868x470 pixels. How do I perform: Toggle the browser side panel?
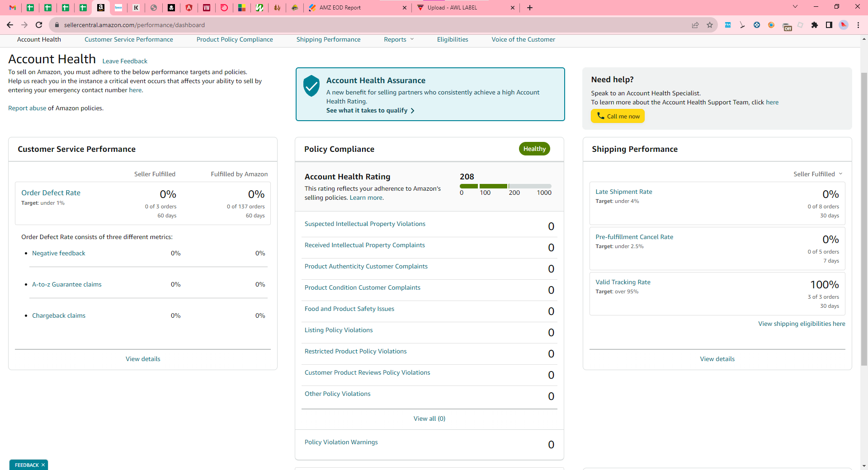pyautogui.click(x=829, y=25)
